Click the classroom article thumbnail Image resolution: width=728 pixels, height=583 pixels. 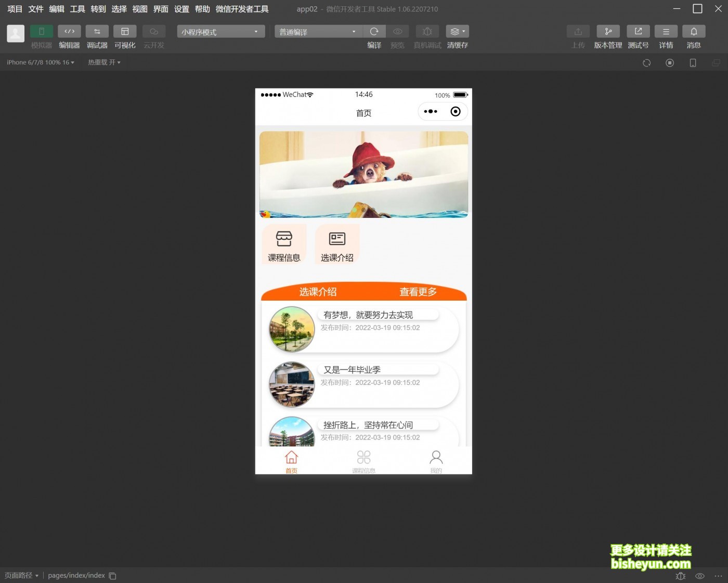(292, 384)
